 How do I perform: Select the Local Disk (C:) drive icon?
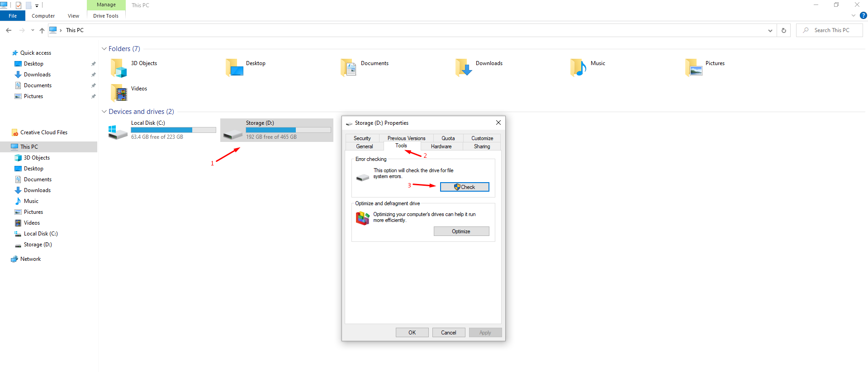118,132
